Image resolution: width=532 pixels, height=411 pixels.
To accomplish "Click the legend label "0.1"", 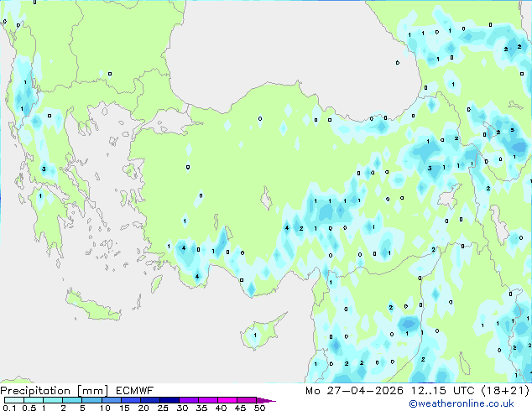I will coord(9,408).
